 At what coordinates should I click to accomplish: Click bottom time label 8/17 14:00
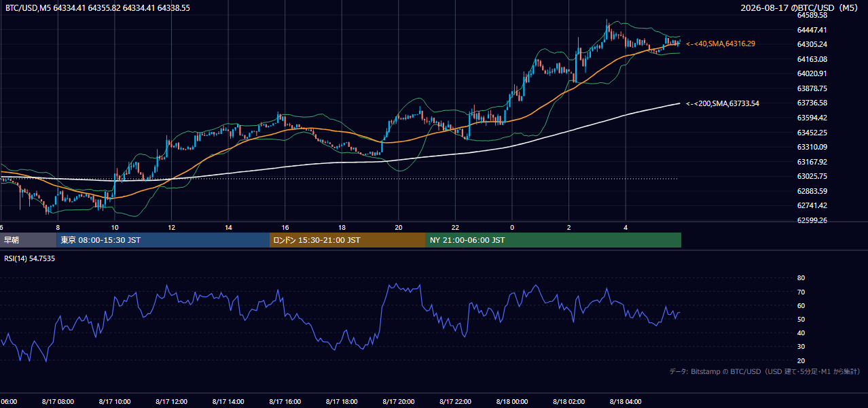tap(228, 401)
